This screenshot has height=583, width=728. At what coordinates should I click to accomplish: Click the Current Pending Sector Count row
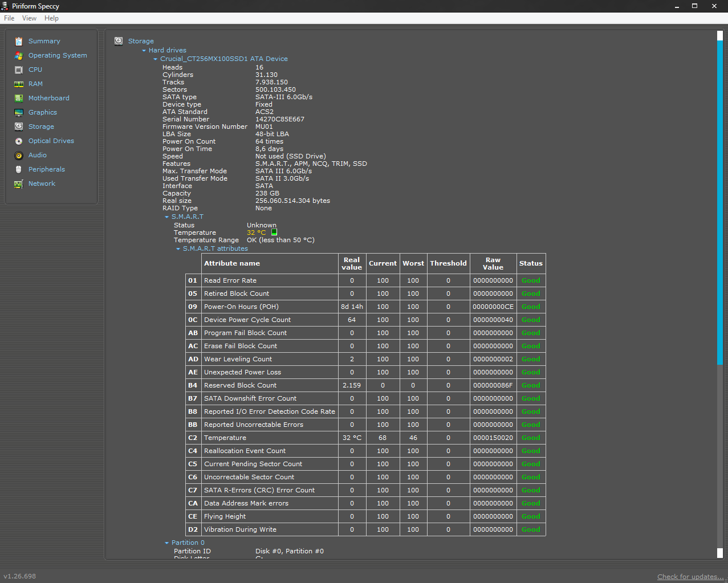[365, 464]
